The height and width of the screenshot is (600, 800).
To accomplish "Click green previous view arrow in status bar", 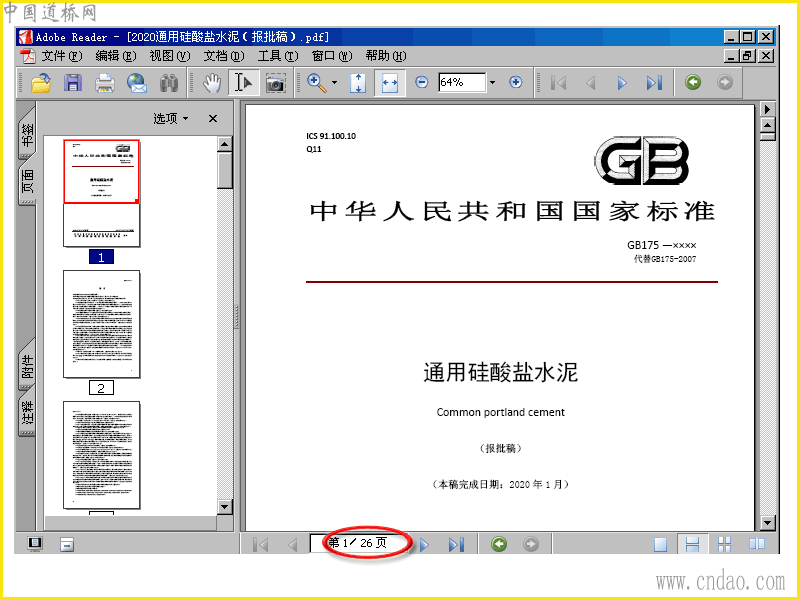I will point(499,544).
